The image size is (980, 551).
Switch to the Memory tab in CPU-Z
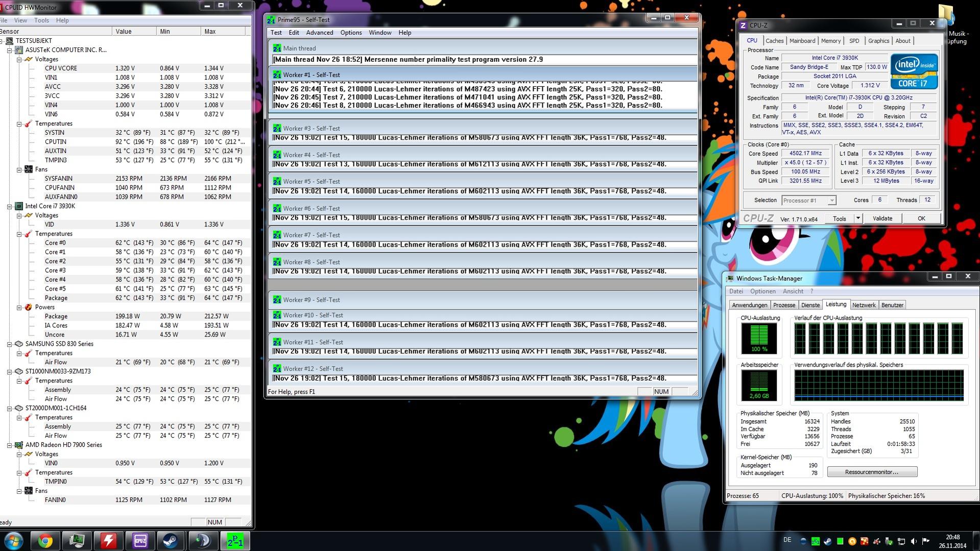pos(831,41)
